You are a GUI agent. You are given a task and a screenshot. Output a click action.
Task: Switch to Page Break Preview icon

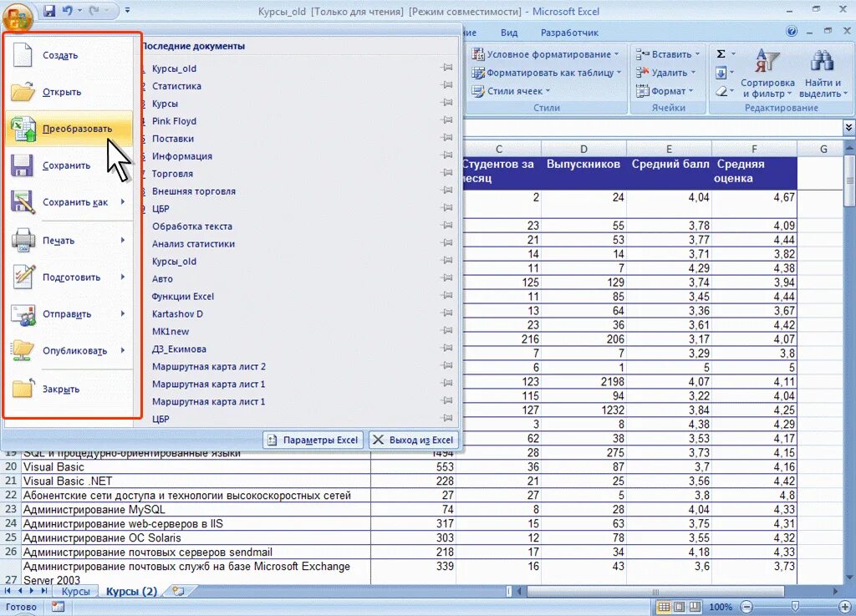pos(695,607)
